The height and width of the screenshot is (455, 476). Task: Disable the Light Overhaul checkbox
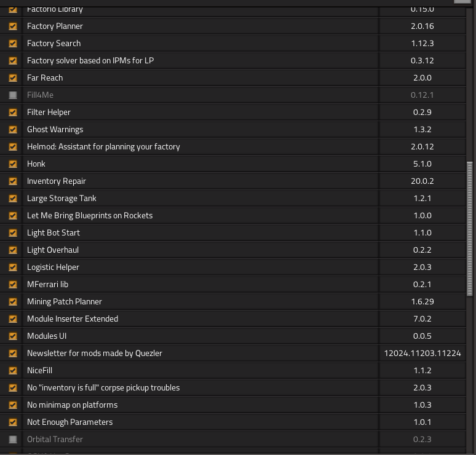click(x=13, y=250)
